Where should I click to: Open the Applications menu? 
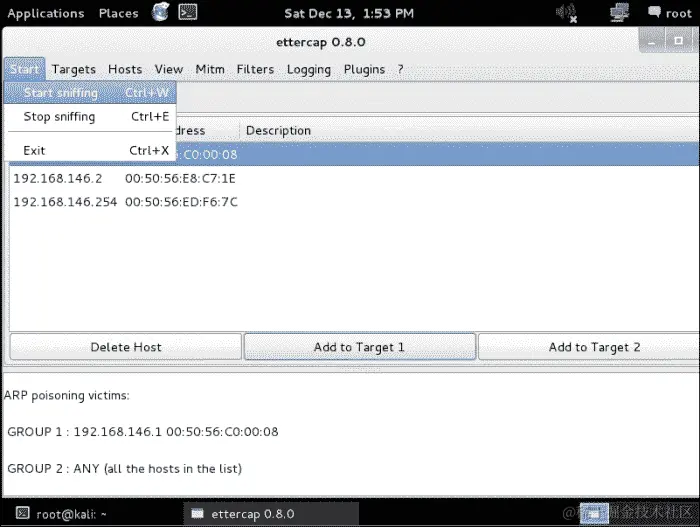pos(46,13)
